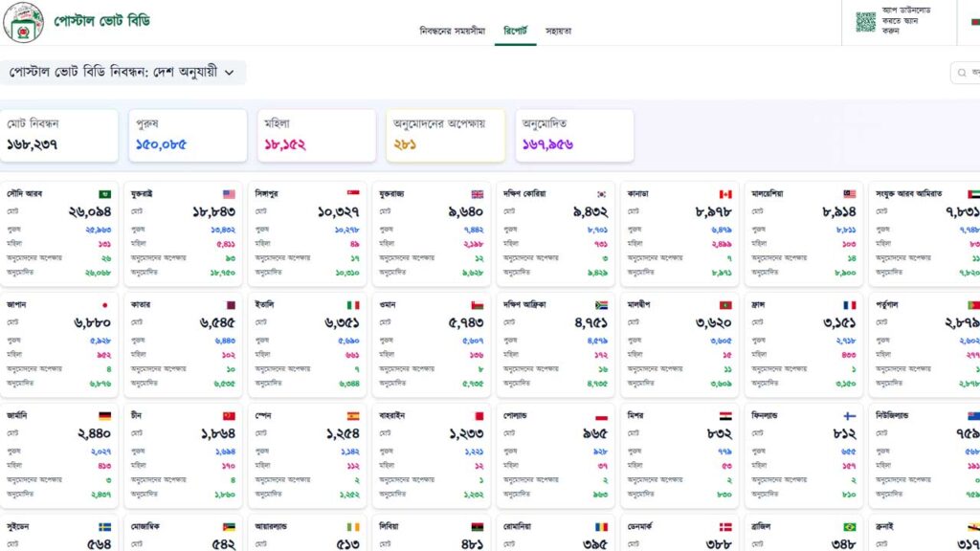980x551 pixels.
Task: Open the 'নিবন্ধনের সময়সীমা' tab
Action: (452, 31)
